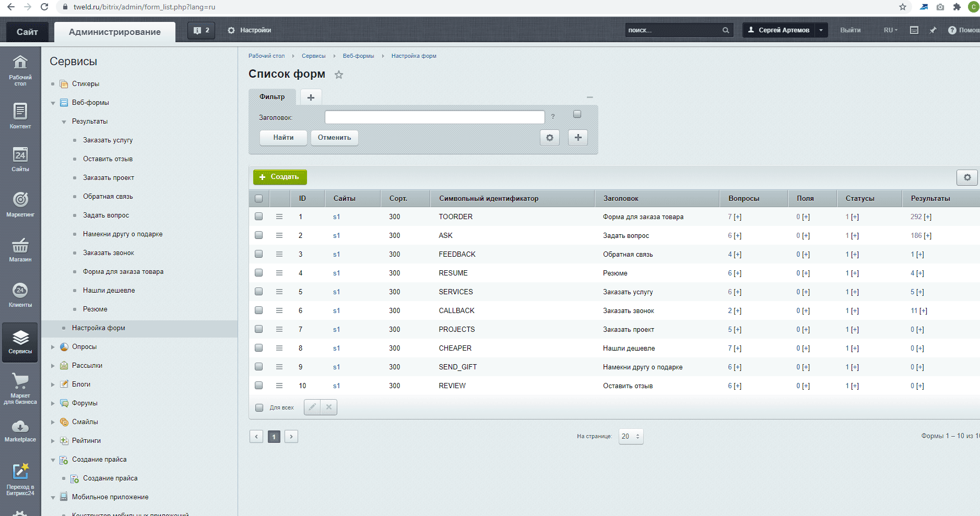The width and height of the screenshot is (980, 516).
Task: Collapse the Результаты tree node
Action: (64, 122)
